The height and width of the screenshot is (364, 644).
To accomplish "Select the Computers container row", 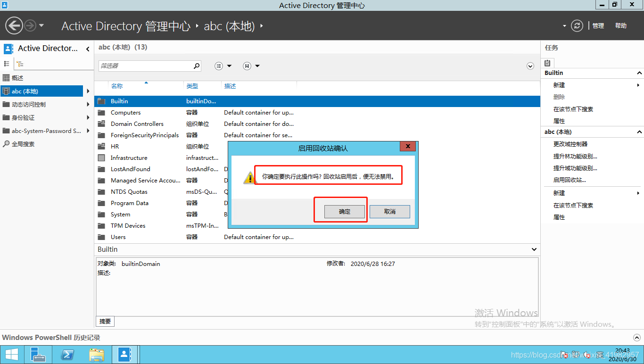I will 317,113.
